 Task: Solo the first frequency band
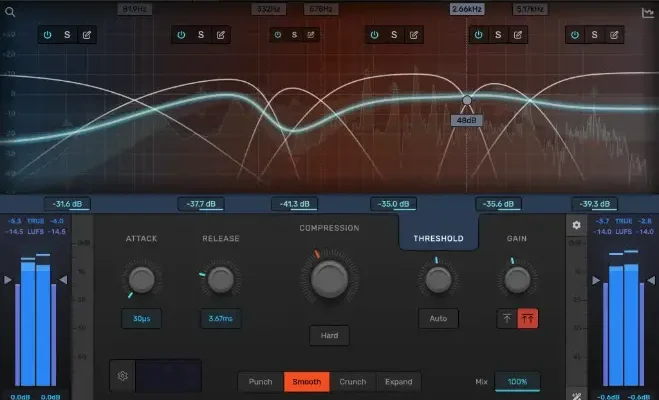click(67, 35)
